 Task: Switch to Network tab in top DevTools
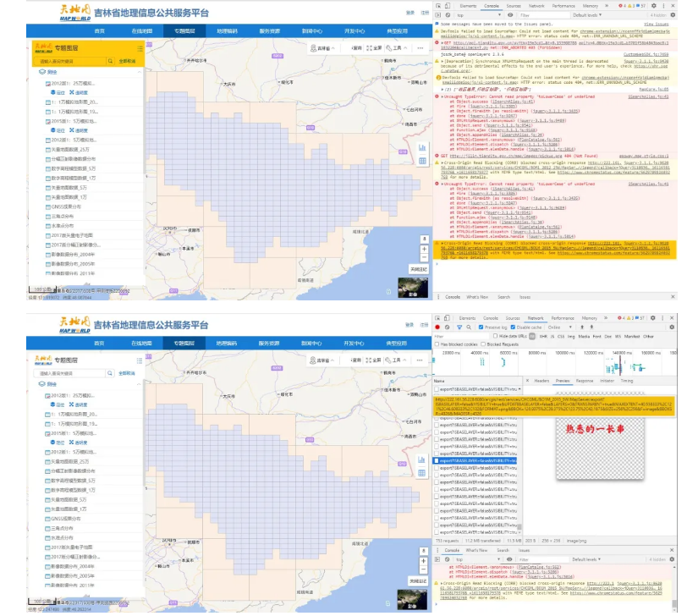point(535,6)
